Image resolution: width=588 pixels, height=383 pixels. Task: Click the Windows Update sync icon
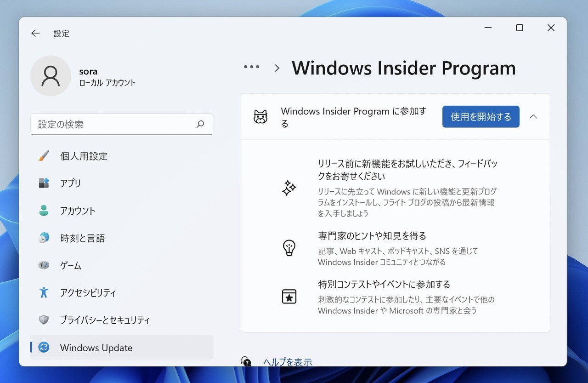tap(44, 348)
